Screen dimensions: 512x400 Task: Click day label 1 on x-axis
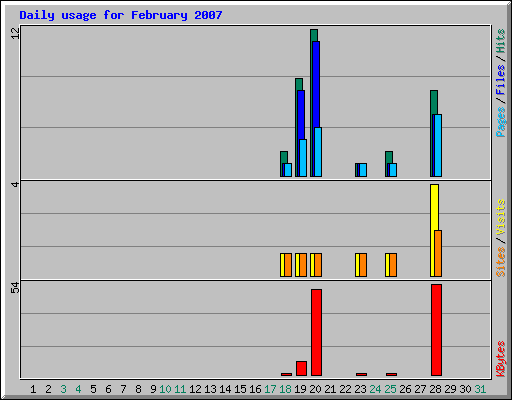tap(33, 389)
